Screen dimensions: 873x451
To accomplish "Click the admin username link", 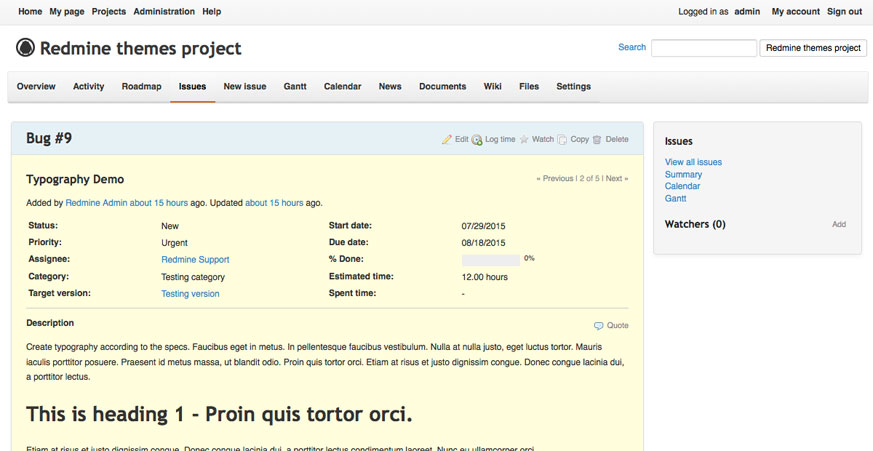I will click(x=747, y=11).
